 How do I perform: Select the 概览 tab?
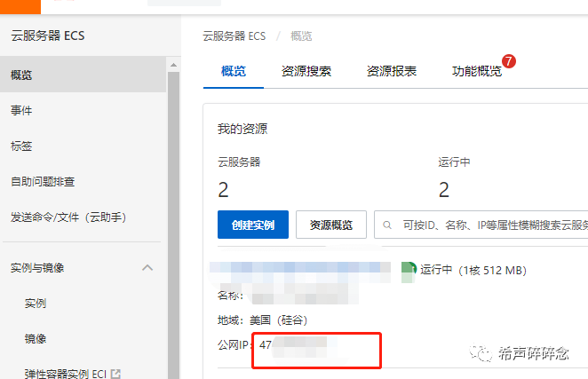click(234, 71)
